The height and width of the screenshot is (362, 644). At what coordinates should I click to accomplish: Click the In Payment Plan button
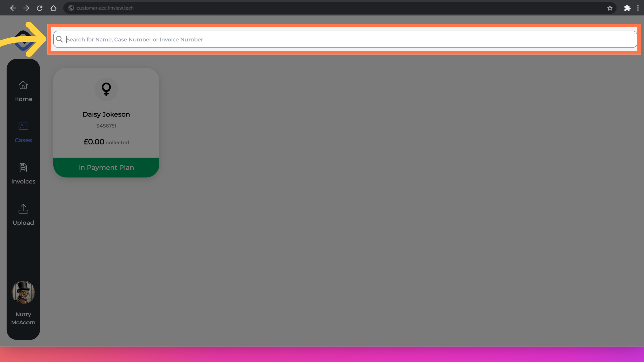(x=106, y=167)
